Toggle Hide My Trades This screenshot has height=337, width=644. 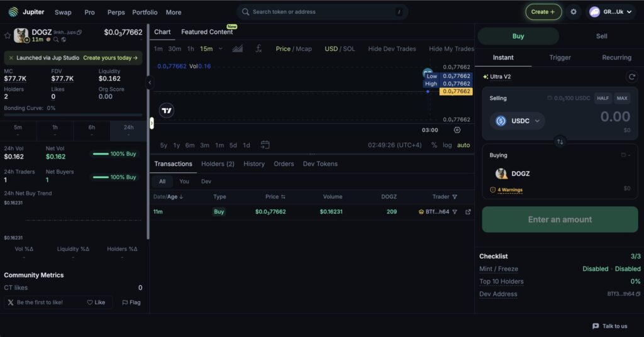point(452,49)
